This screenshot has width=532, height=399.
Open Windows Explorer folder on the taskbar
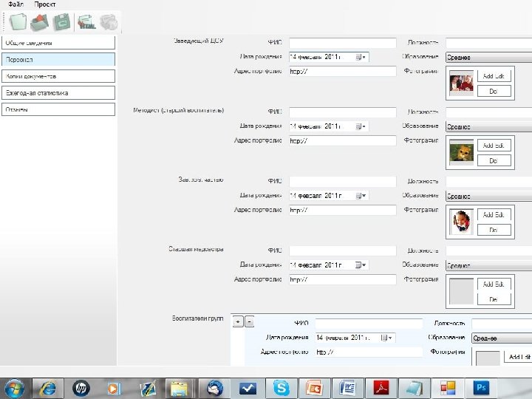coord(179,388)
